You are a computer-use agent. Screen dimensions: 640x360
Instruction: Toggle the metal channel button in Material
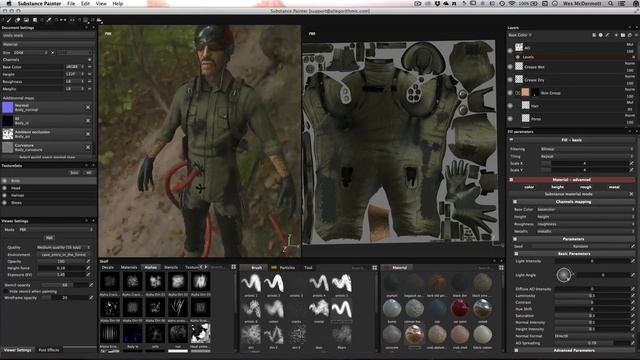(614, 187)
